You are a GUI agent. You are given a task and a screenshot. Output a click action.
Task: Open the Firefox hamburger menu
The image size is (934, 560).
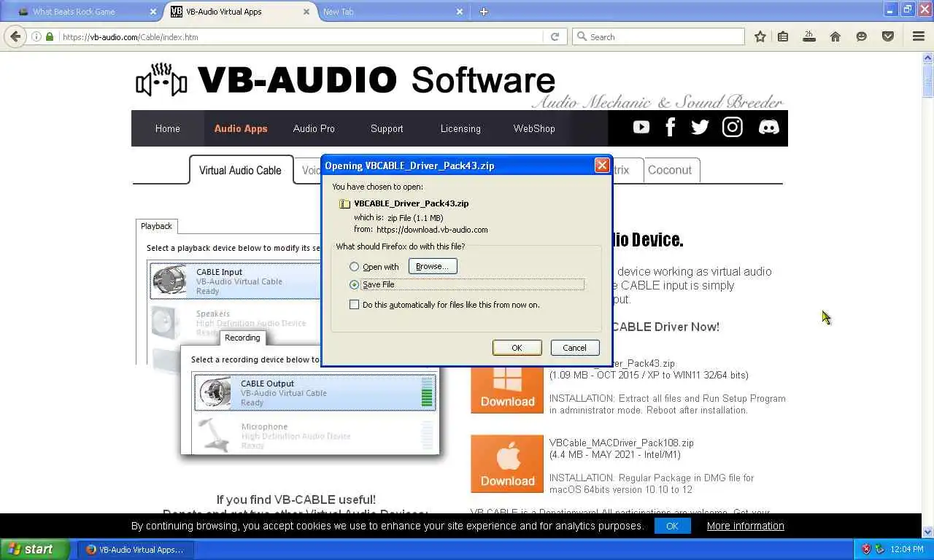pos(919,36)
